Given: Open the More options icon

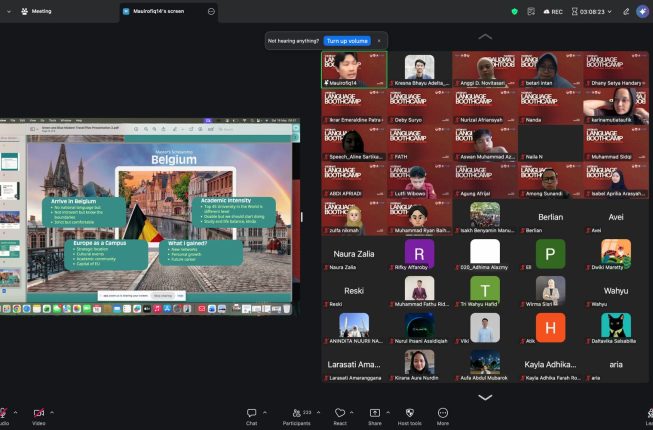Looking at the screenshot, I should click(x=443, y=416).
